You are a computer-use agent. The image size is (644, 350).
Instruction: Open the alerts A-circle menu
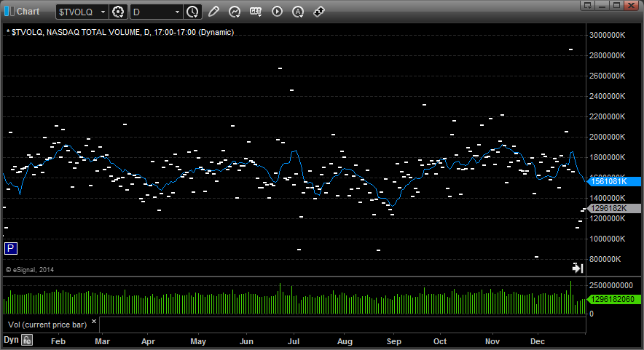[298, 12]
